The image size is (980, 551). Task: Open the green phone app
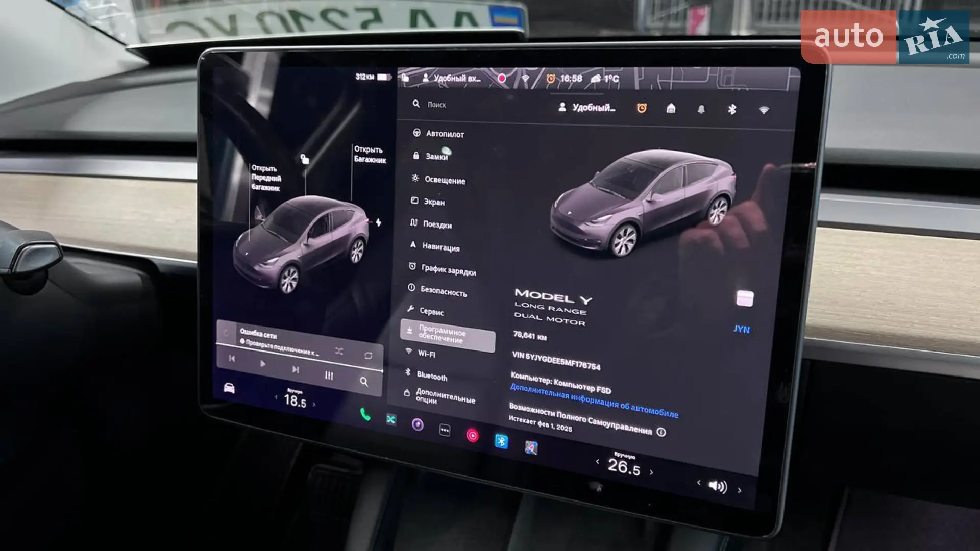coord(365,414)
